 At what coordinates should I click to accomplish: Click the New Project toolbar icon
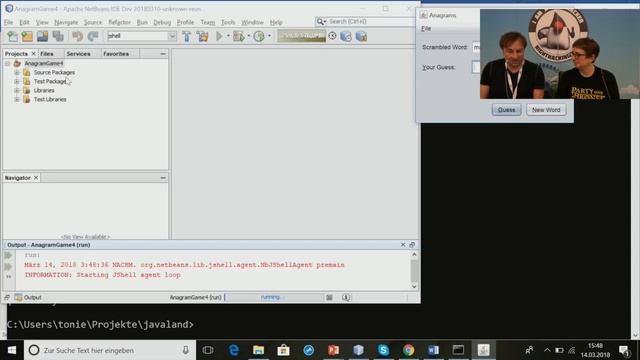coord(27,36)
